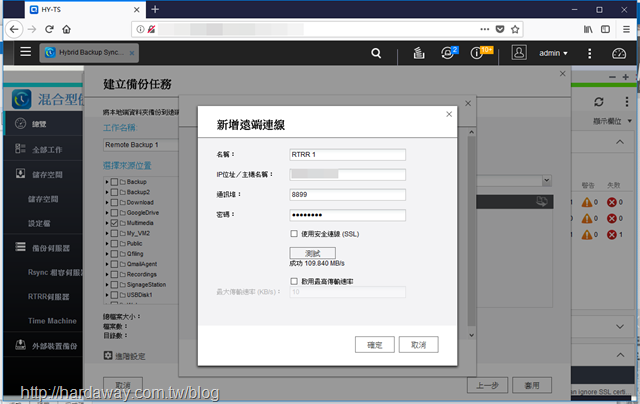Open the Firefox application menu

[x=626, y=29]
